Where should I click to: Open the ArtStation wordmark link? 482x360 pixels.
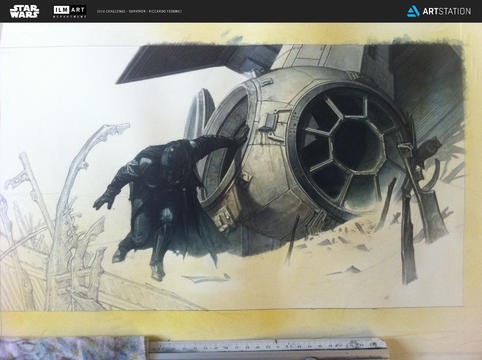click(447, 11)
